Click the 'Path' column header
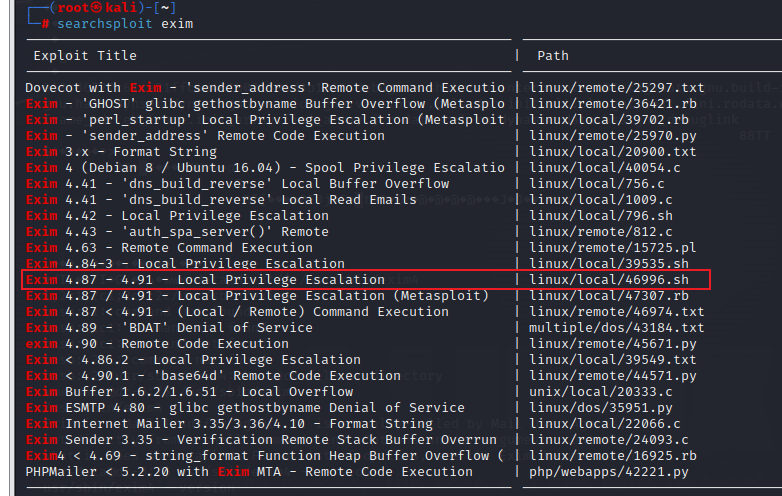The width and height of the screenshot is (782, 496). click(x=553, y=55)
